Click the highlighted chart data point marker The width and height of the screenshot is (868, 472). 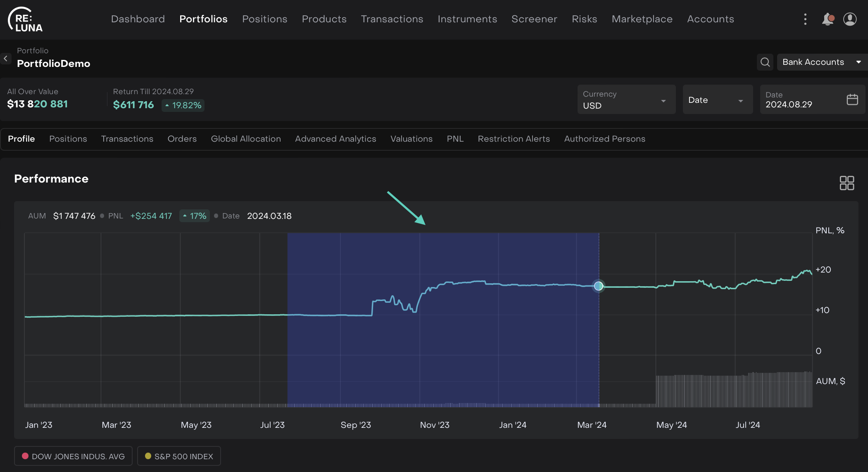[598, 286]
